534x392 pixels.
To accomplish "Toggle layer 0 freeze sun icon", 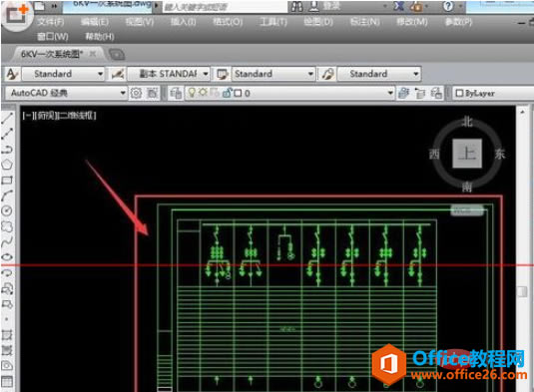I will [x=203, y=92].
